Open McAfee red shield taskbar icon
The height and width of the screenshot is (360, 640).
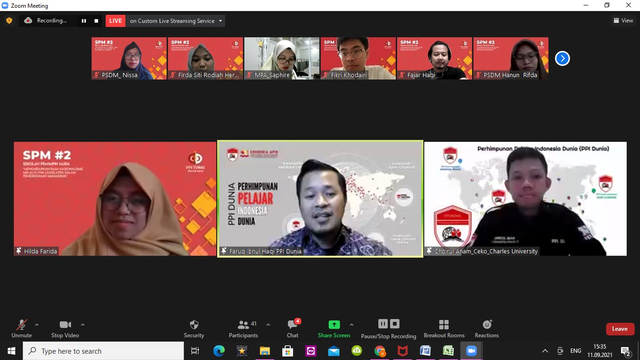click(x=402, y=351)
